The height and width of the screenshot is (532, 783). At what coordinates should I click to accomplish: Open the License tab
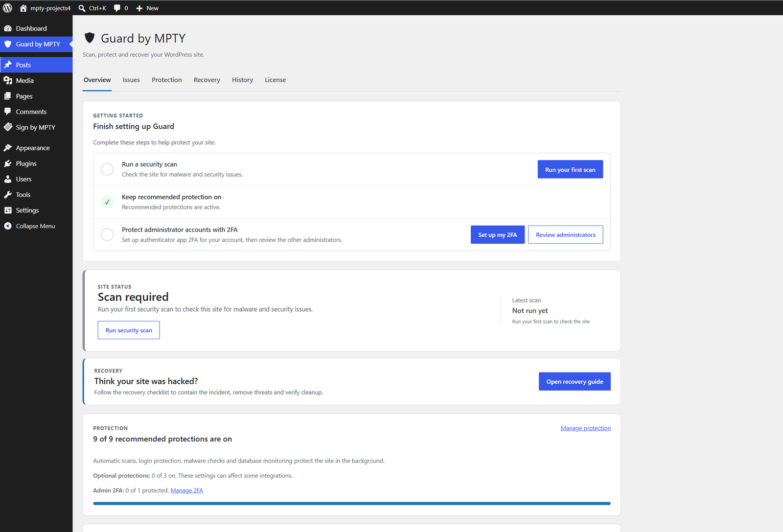[x=276, y=80]
